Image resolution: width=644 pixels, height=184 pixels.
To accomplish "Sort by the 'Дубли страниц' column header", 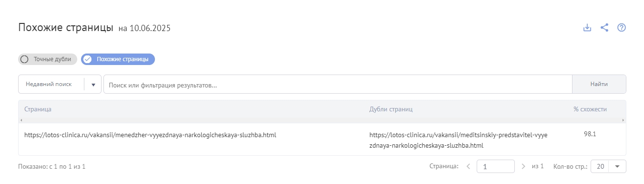I will [391, 109].
